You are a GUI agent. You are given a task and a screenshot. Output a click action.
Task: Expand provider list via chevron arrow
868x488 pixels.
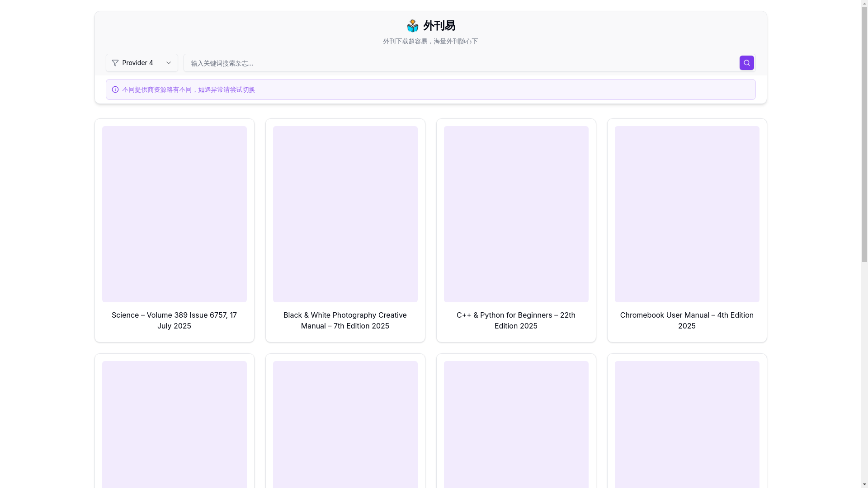(x=169, y=63)
